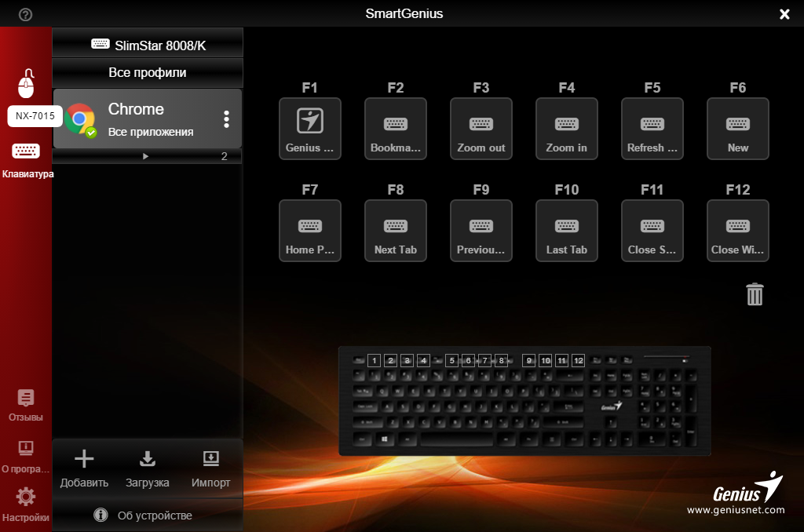Click the F7 Home Page key
804x532 pixels.
(x=309, y=231)
